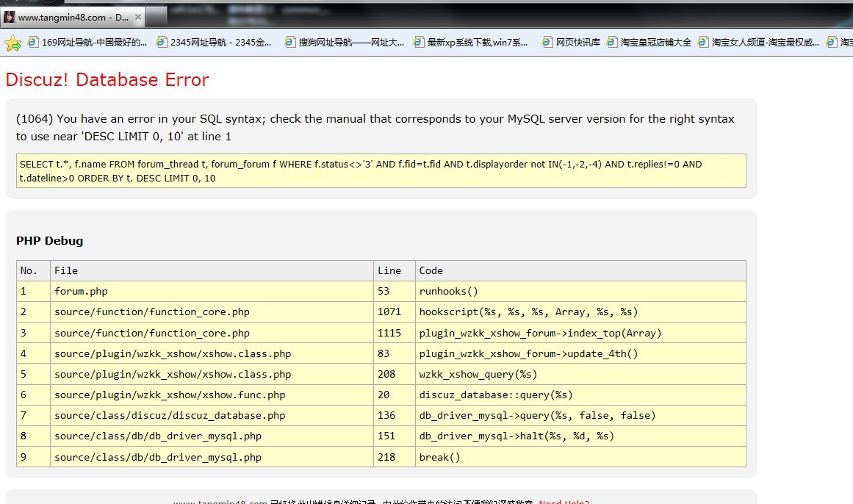Open a new tab beside the tangmin48 tab

156,18
